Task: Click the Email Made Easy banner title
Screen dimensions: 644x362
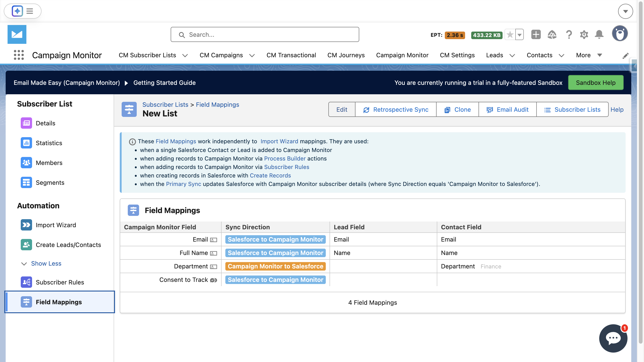Action: click(66, 83)
